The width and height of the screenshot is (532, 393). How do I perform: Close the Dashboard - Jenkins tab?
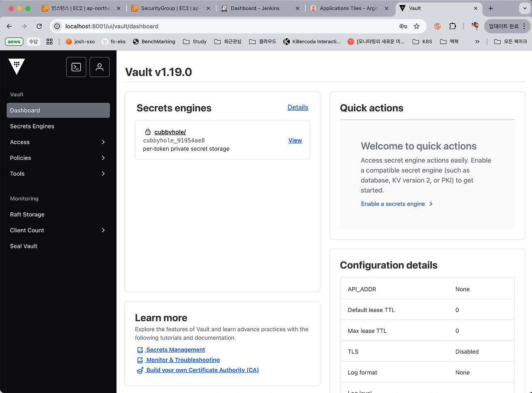pyautogui.click(x=297, y=8)
